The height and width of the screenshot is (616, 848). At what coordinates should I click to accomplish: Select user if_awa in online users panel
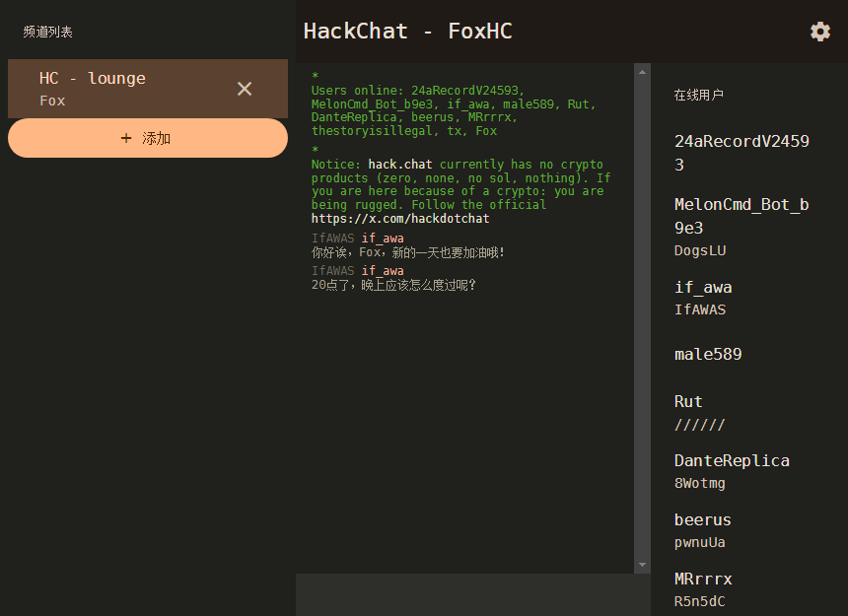tap(703, 288)
